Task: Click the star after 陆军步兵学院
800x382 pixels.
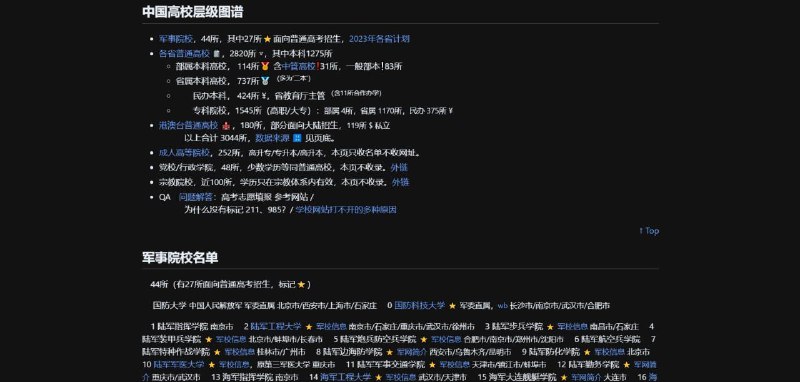Action: pos(550,326)
